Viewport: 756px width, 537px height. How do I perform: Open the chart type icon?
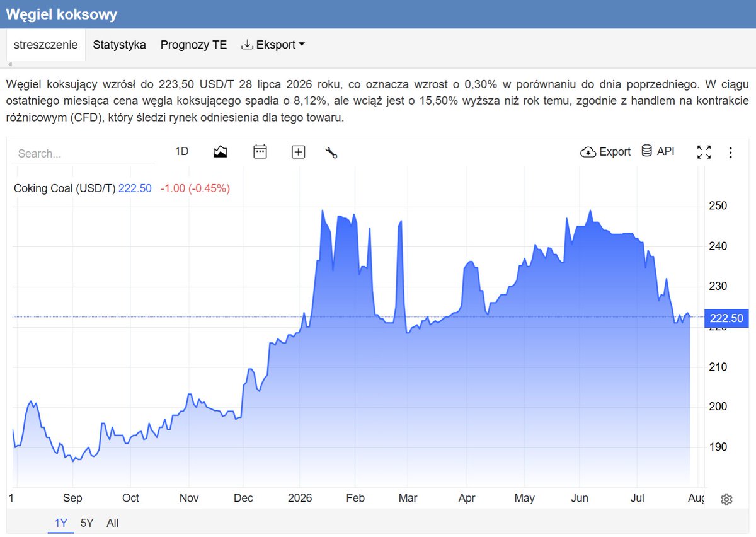click(220, 151)
